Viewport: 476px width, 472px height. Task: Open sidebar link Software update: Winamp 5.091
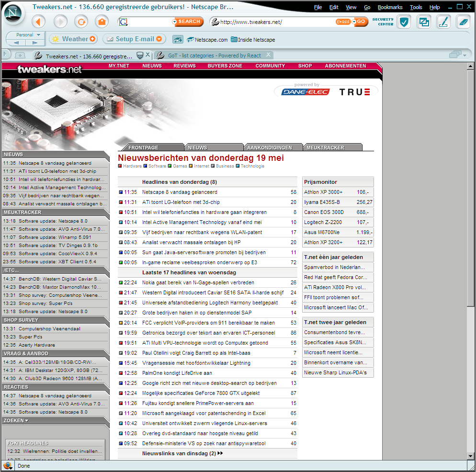point(55,237)
